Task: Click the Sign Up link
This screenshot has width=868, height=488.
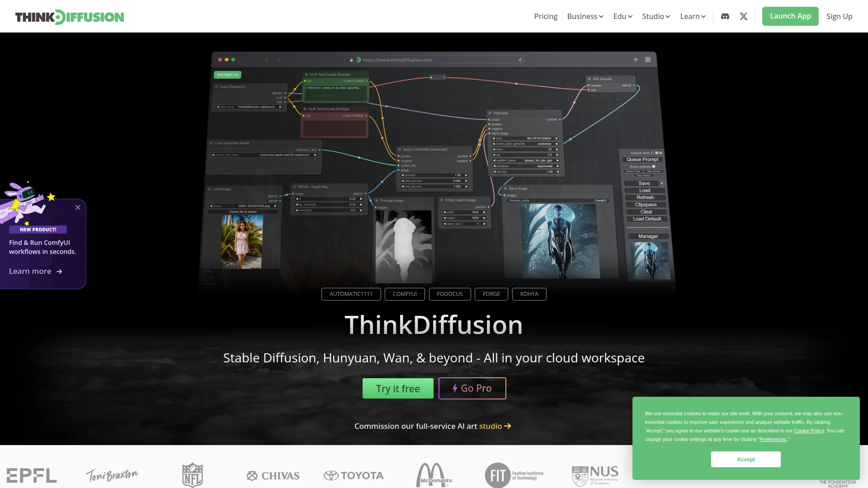Action: 840,16
